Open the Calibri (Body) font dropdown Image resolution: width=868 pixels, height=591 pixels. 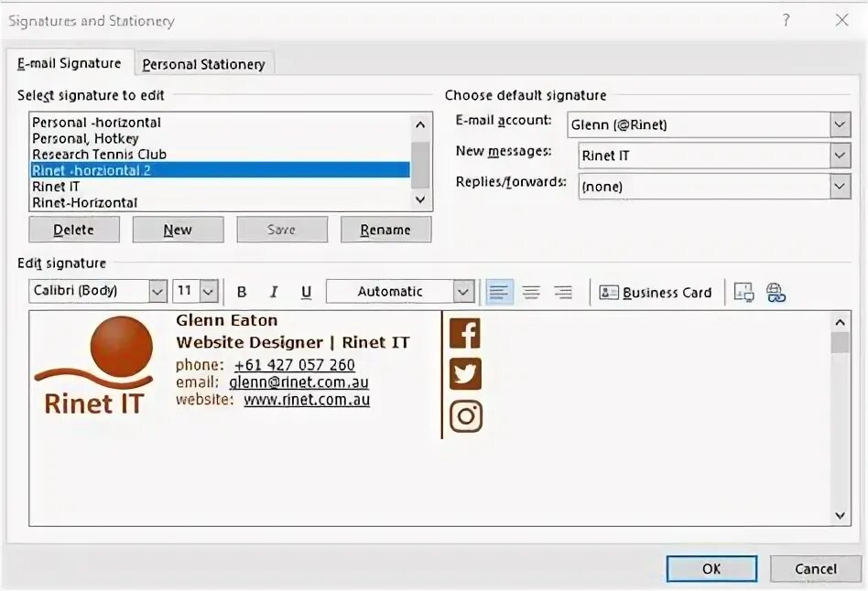pos(157,291)
